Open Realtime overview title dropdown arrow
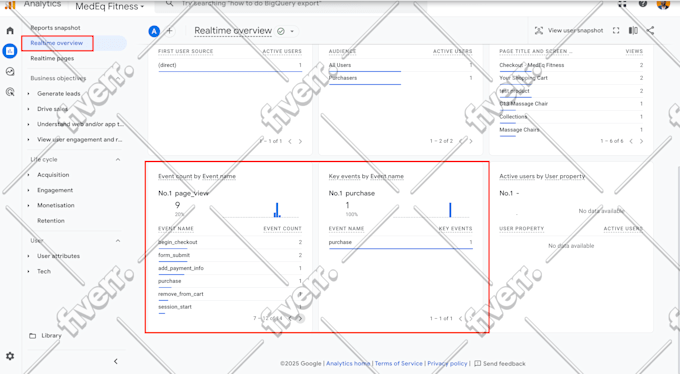The image size is (680, 374). tap(292, 31)
